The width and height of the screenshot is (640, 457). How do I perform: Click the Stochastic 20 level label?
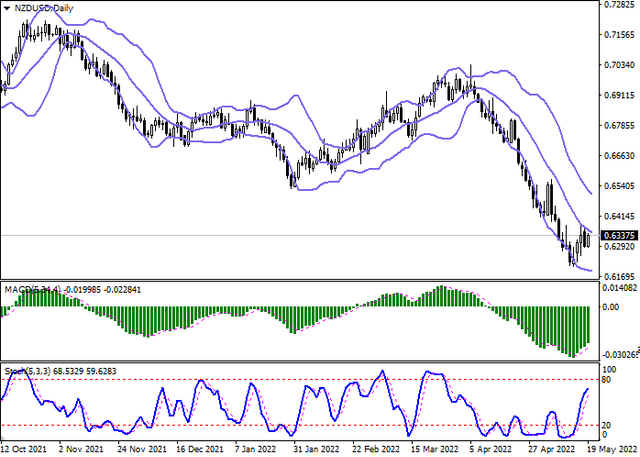coord(606,425)
